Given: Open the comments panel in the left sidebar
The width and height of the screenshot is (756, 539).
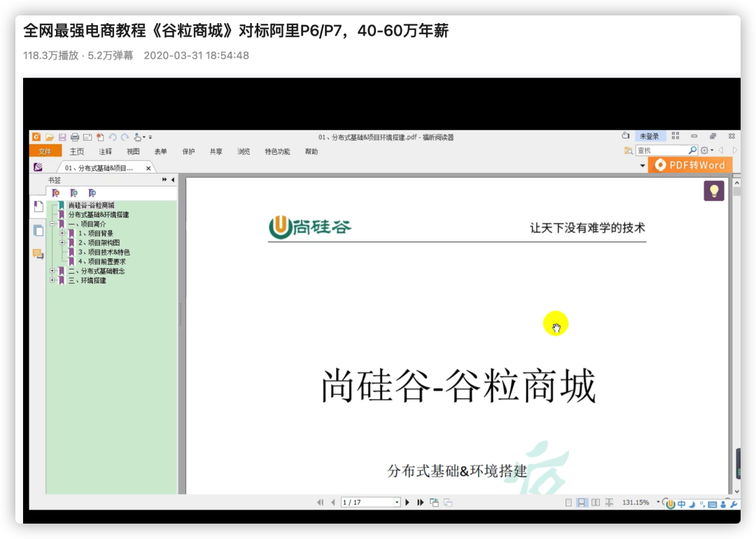Looking at the screenshot, I should point(37,253).
